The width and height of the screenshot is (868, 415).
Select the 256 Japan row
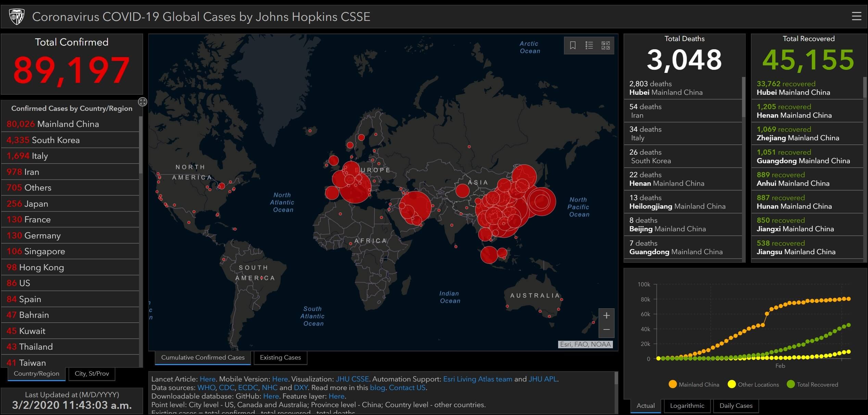pos(70,204)
